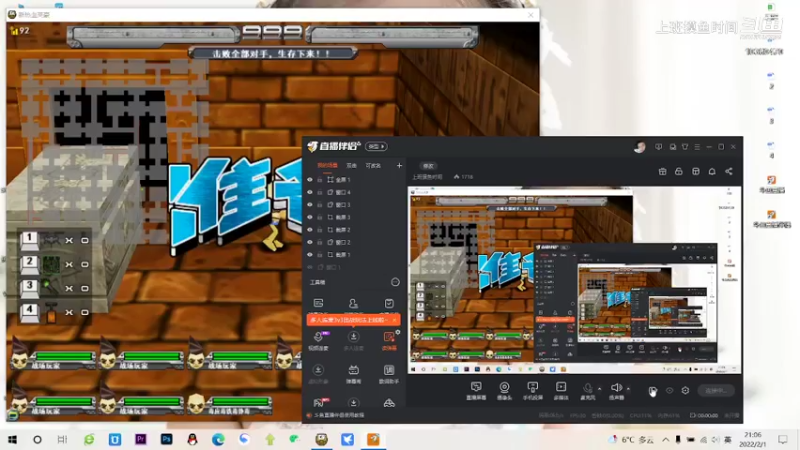Open the hamburger main menu

[x=697, y=147]
